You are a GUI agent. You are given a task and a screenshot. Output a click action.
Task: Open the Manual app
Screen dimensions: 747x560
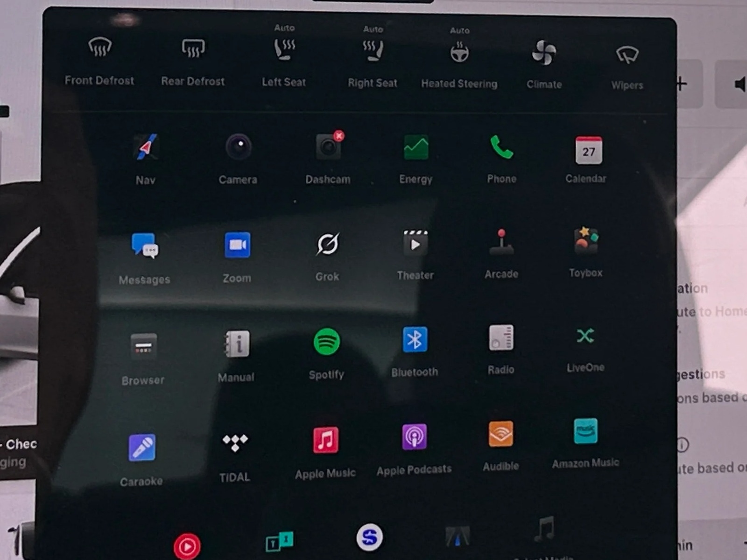[x=237, y=344]
